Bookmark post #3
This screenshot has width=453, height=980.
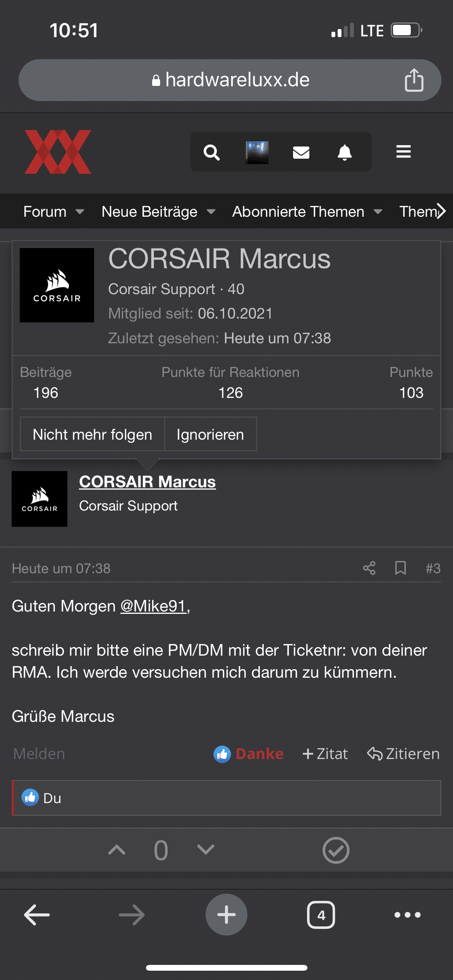400,568
